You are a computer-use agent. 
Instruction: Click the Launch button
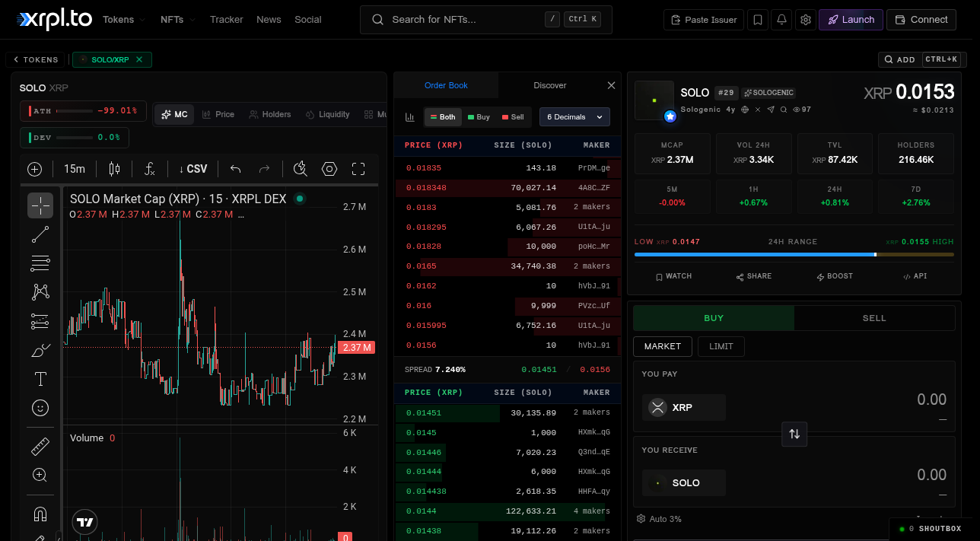[851, 20]
